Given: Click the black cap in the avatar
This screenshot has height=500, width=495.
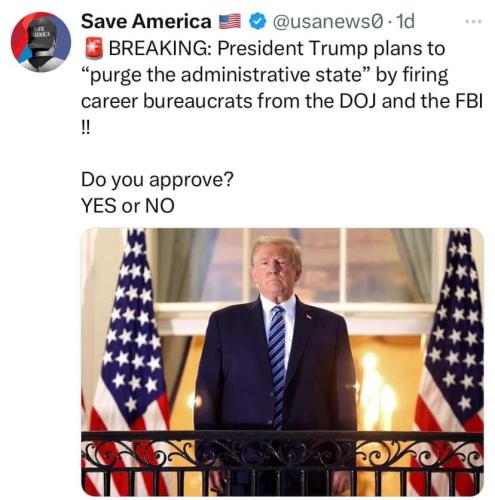Looking at the screenshot, I should [x=41, y=37].
